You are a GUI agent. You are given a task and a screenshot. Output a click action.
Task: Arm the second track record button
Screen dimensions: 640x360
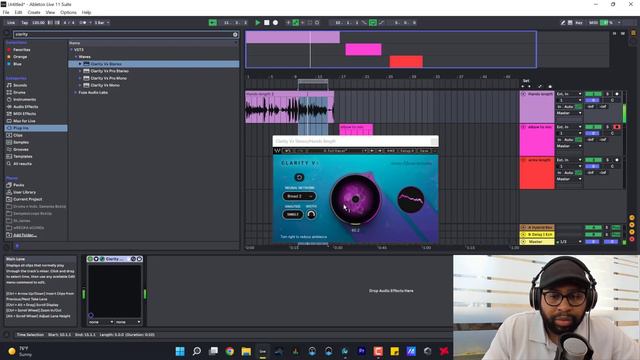click(x=617, y=127)
